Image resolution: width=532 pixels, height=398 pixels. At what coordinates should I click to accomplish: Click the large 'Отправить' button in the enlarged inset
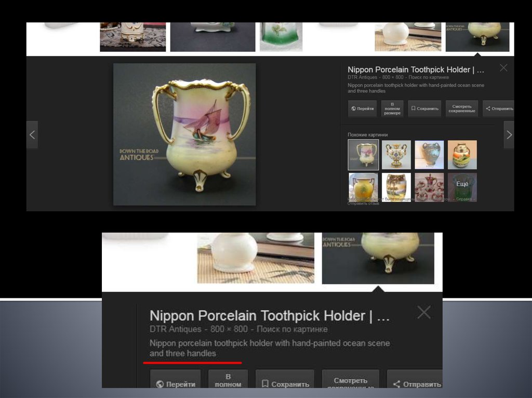click(x=415, y=379)
